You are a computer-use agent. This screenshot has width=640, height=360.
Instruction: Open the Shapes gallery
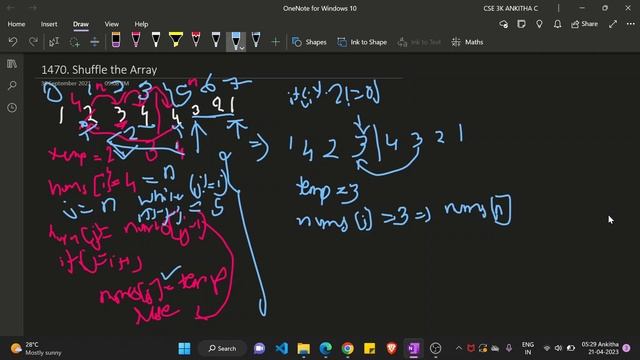[x=309, y=42]
